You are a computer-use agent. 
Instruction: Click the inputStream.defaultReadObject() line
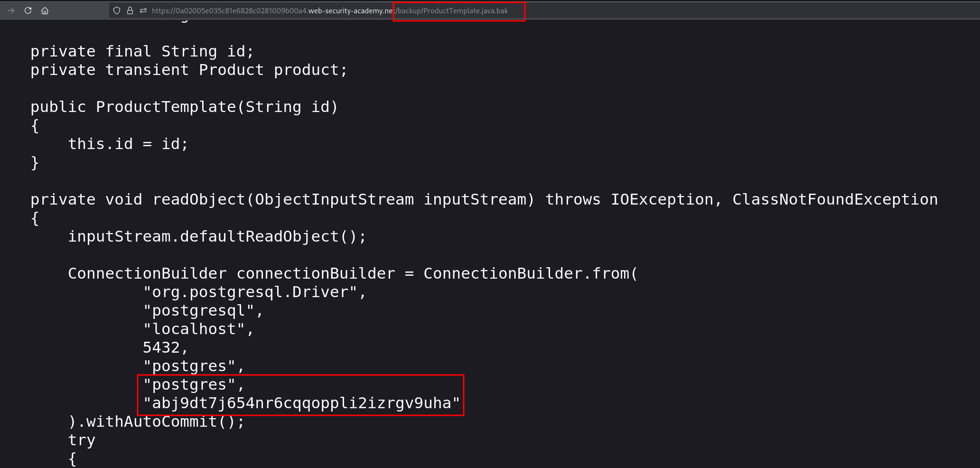click(x=217, y=236)
